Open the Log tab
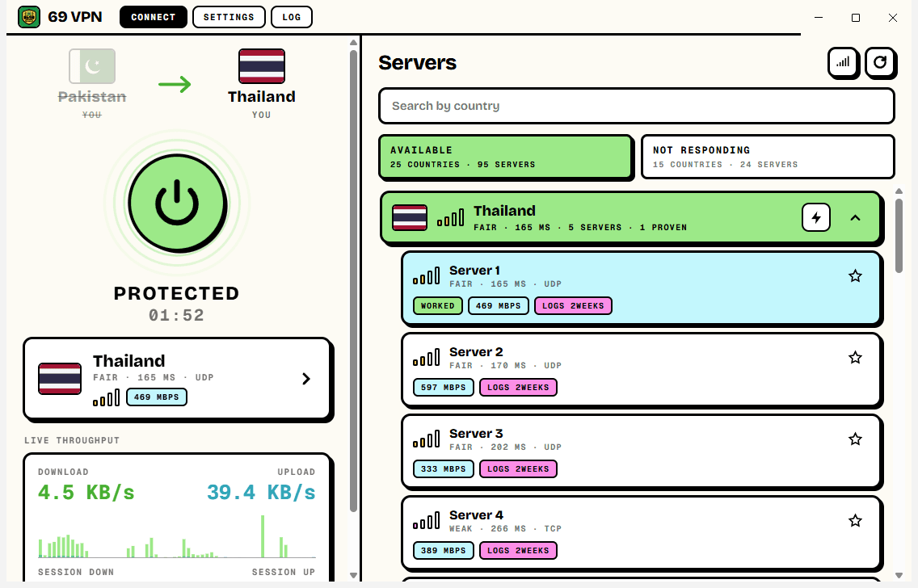Viewport: 918px width, 588px height. [292, 17]
